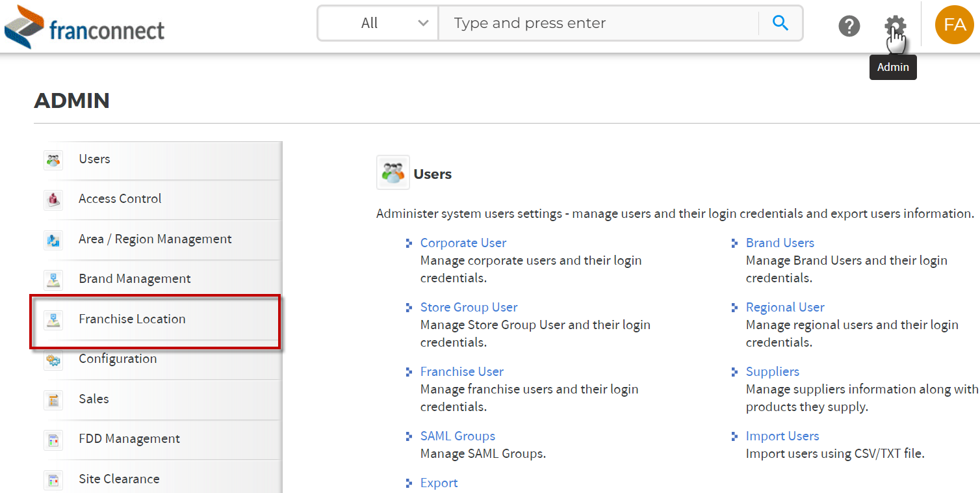Click the Sales sidebar icon
This screenshot has width=980, height=493.
[x=53, y=399]
